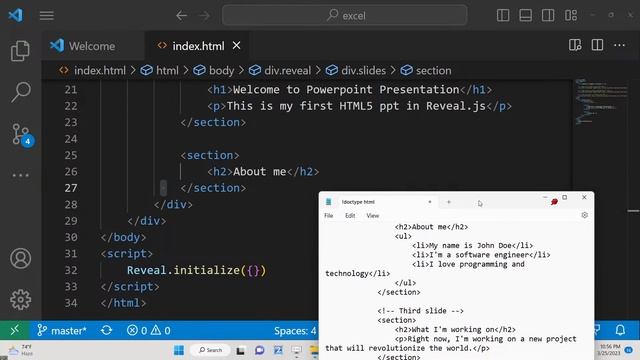Image resolution: width=640 pixels, height=360 pixels.
Task: Toggle the primary side bar layout icon
Action: click(x=503, y=16)
